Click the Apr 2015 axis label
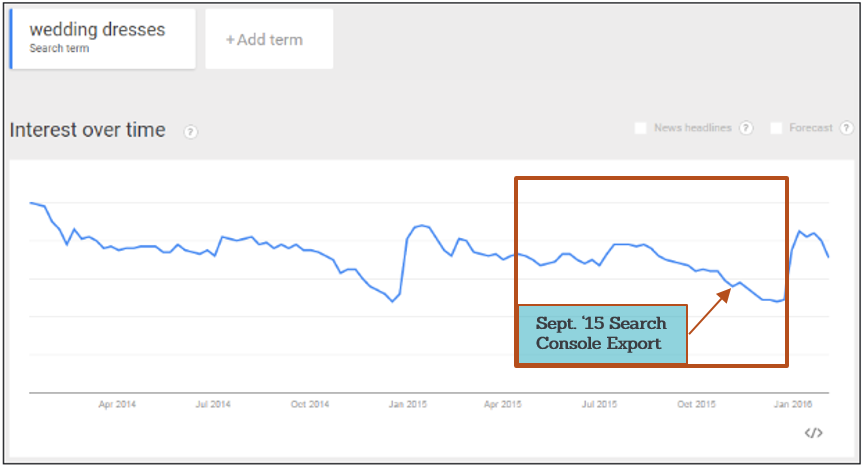 (x=503, y=405)
